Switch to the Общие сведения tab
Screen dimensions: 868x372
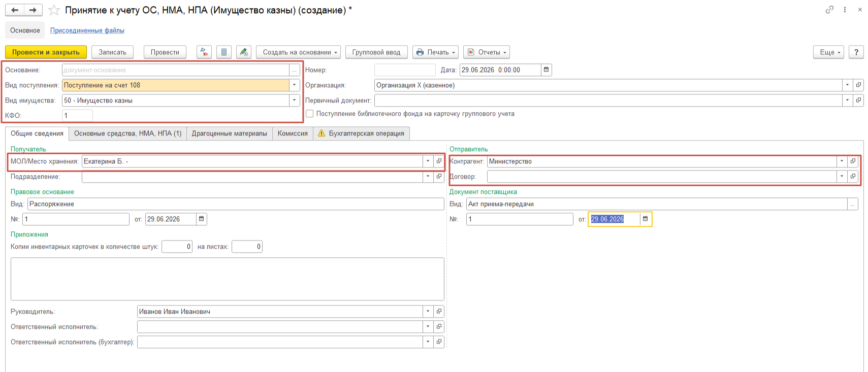(x=37, y=133)
